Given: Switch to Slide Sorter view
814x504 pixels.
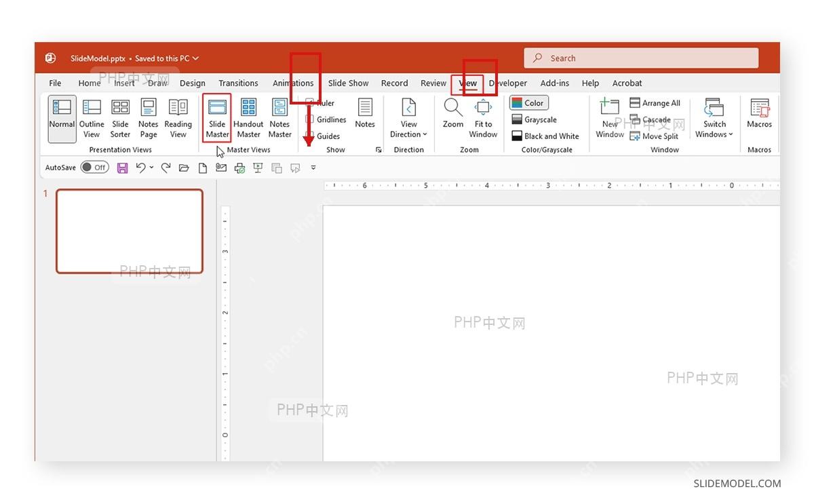Looking at the screenshot, I should pyautogui.click(x=120, y=118).
